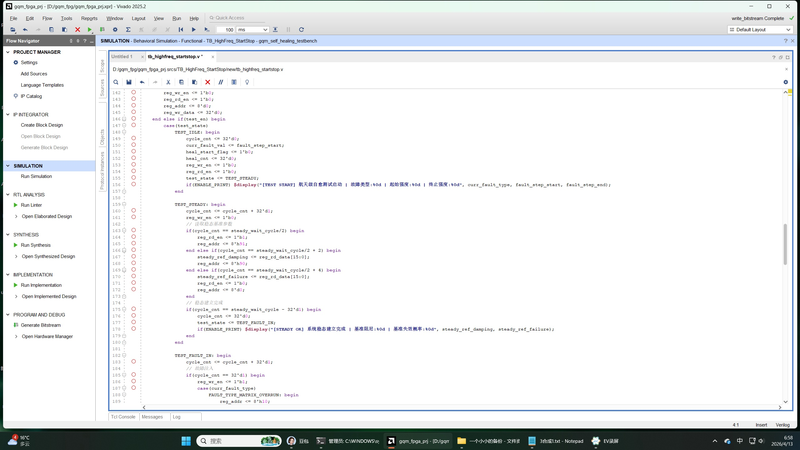800x450 pixels.
Task: Toggle breakpoint circle on line 176
Action: tap(134, 316)
